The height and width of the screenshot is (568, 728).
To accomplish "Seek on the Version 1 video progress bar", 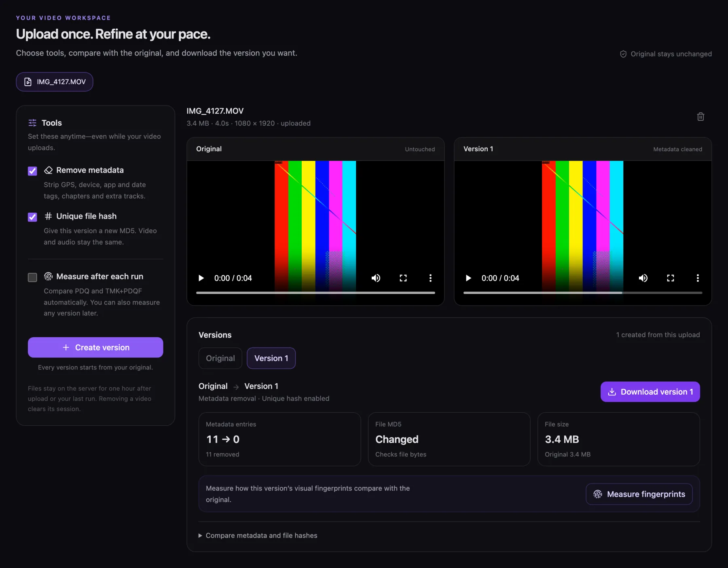I will pos(583,293).
